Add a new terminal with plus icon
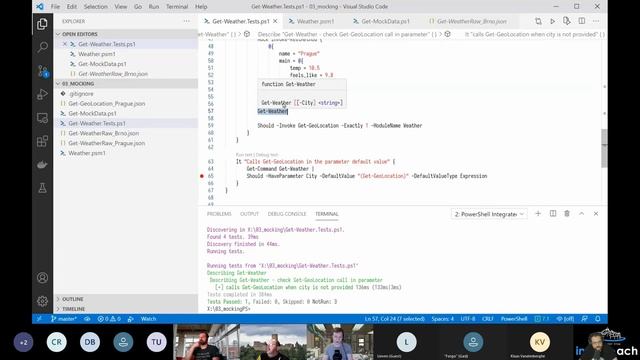Screen dimensions: 640x360 tap(538, 213)
